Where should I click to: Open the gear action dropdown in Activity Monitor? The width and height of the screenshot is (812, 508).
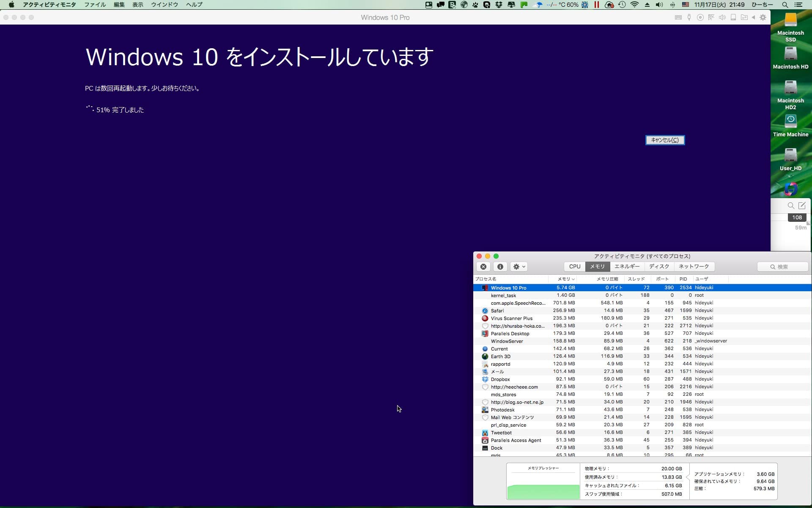(519, 267)
